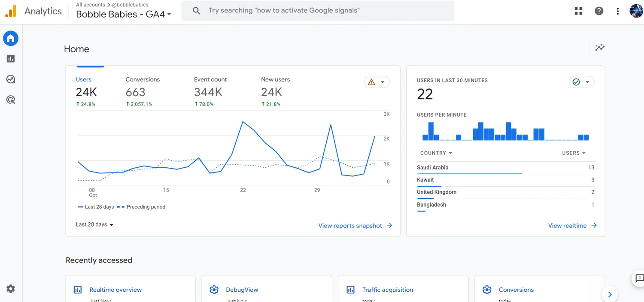The image size is (644, 302).
Task: Click the next arrow on recently accessed
Action: click(x=610, y=294)
